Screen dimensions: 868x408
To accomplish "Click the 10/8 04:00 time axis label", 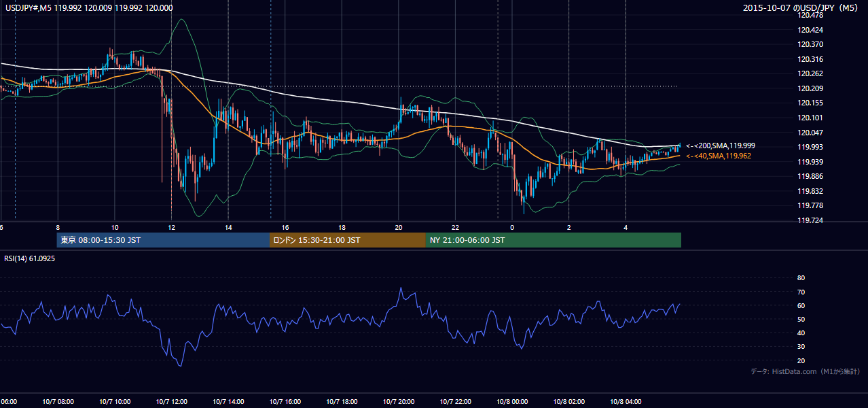I will (626, 402).
